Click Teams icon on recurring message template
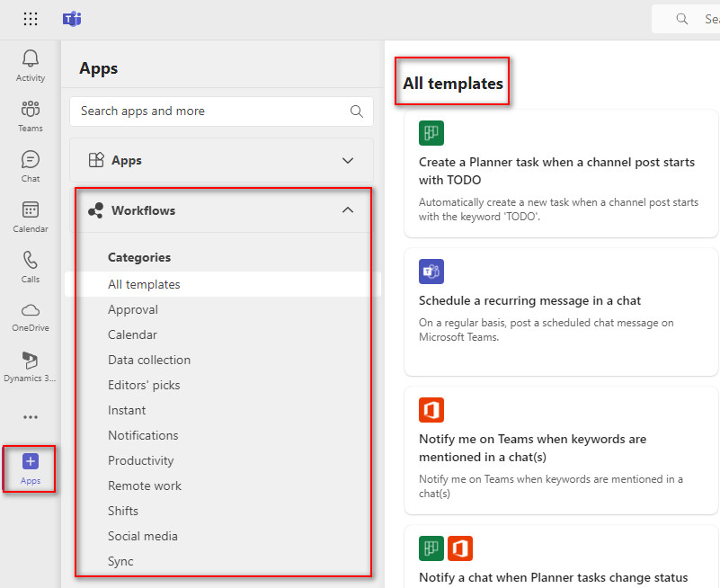The height and width of the screenshot is (588, 720). click(431, 271)
